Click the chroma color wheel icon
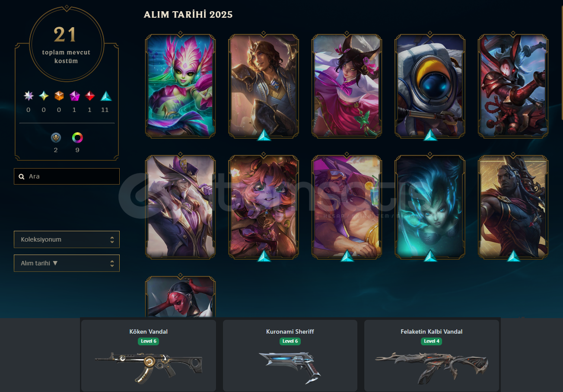Screen dimensions: 563x392 77,138
